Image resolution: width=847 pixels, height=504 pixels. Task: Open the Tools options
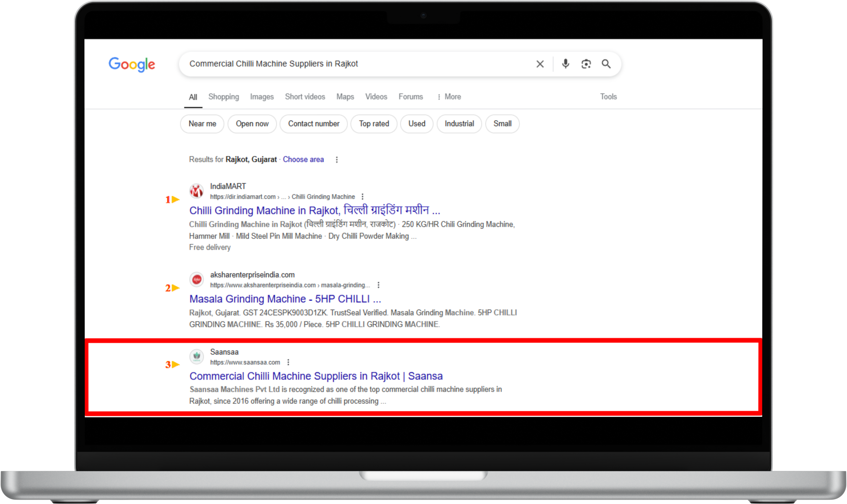click(x=608, y=97)
